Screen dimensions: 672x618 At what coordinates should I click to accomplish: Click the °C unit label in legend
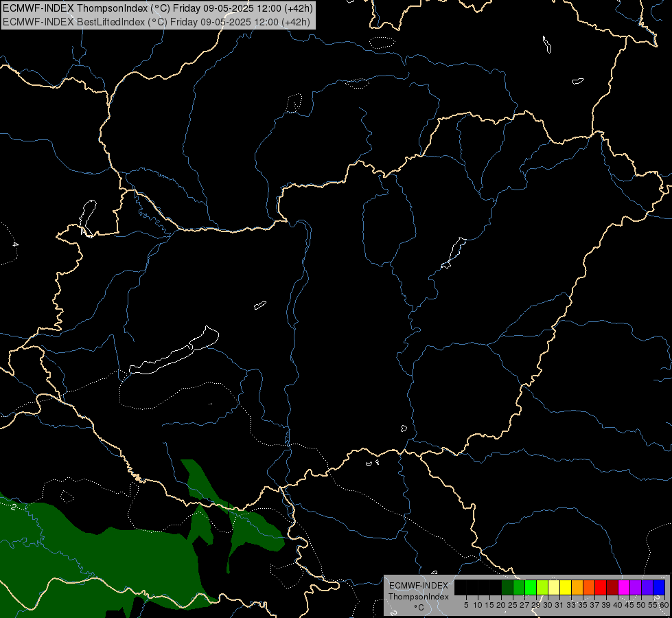(419, 608)
